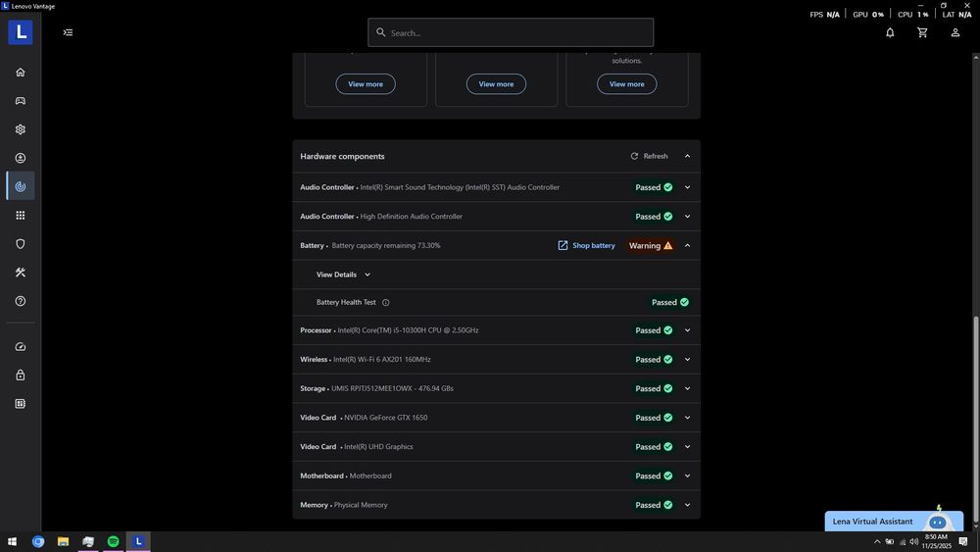980x552 pixels.
Task: Open the Gaming controller sidebar section
Action: click(x=20, y=101)
